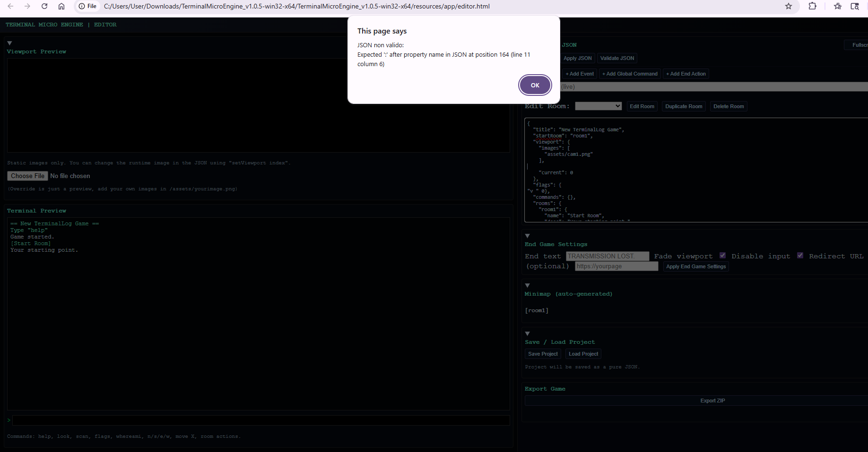Click the "Save / Load Project" heading
868x452 pixels.
pyautogui.click(x=560, y=342)
